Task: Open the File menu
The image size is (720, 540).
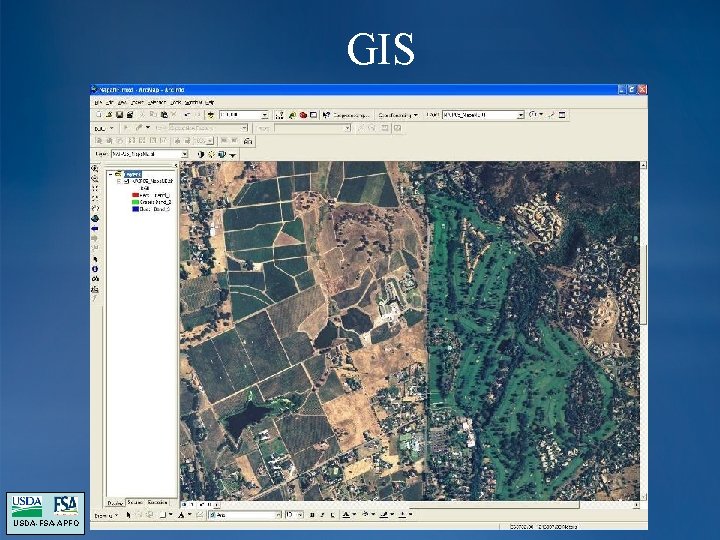Action: coord(98,102)
